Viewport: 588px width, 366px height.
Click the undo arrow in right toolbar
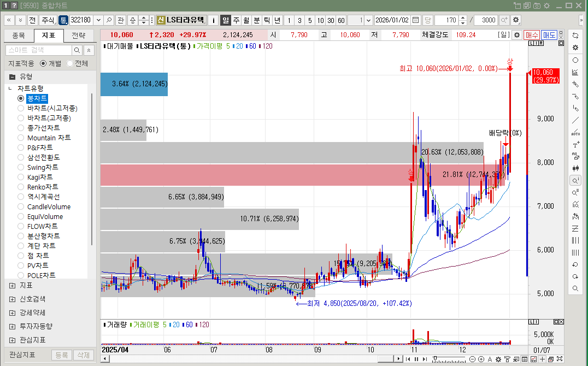click(575, 264)
